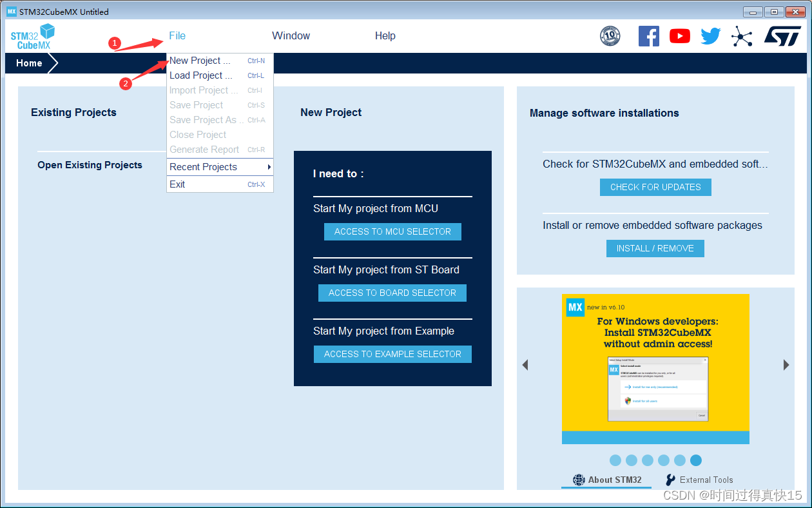Open the 10-year anniversary badge icon
Screen dimensions: 812x508
610,36
